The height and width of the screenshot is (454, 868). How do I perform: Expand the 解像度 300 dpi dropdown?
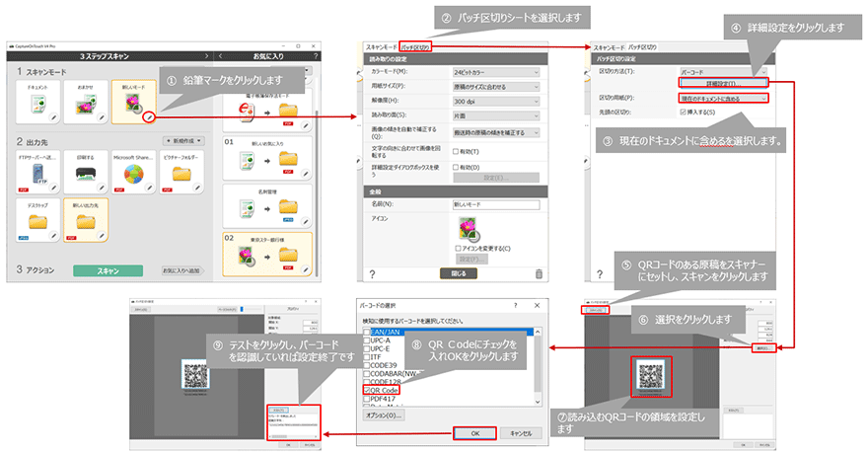[x=493, y=100]
